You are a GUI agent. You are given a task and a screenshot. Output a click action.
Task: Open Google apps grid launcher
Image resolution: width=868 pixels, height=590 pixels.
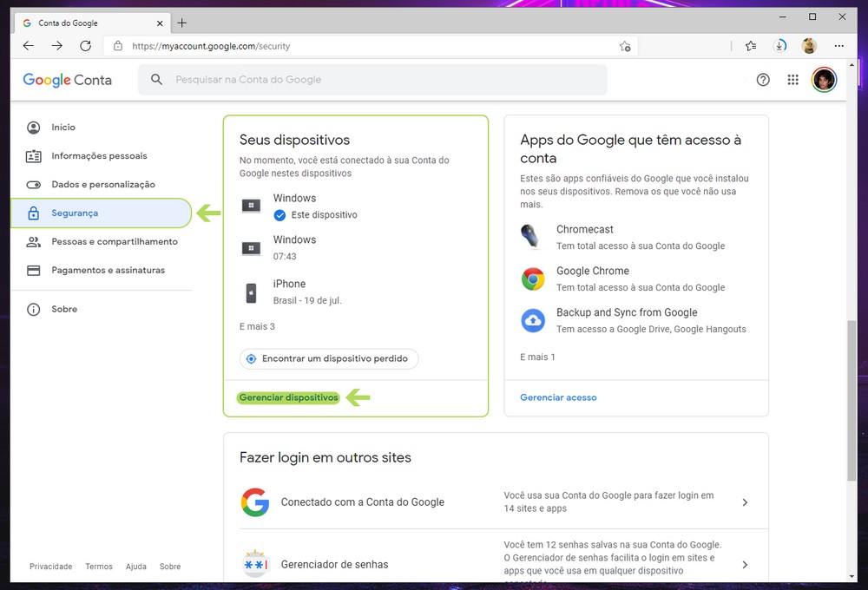(x=792, y=80)
